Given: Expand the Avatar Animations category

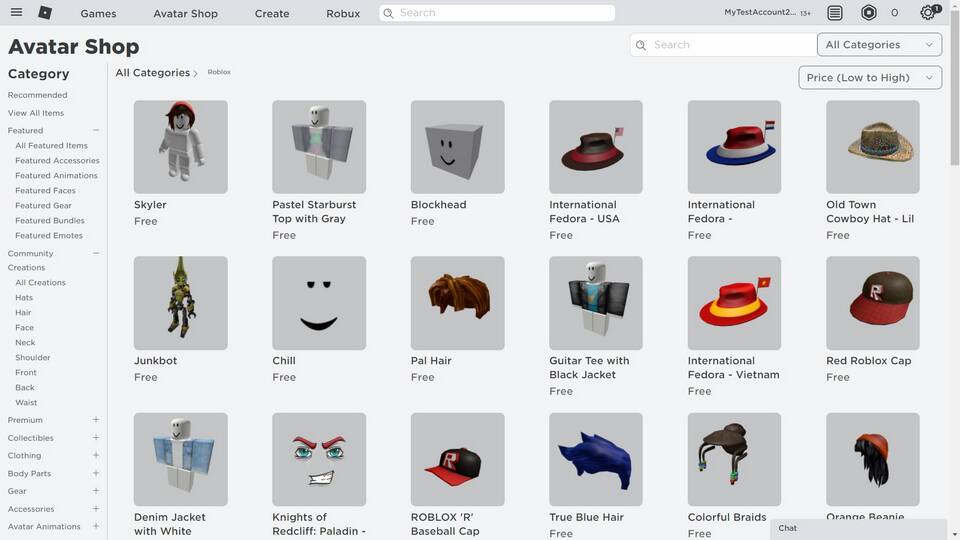Looking at the screenshot, I should point(96,526).
